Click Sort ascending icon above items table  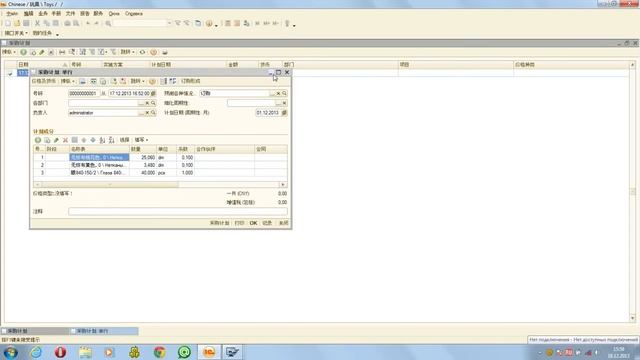pyautogui.click(x=102, y=140)
